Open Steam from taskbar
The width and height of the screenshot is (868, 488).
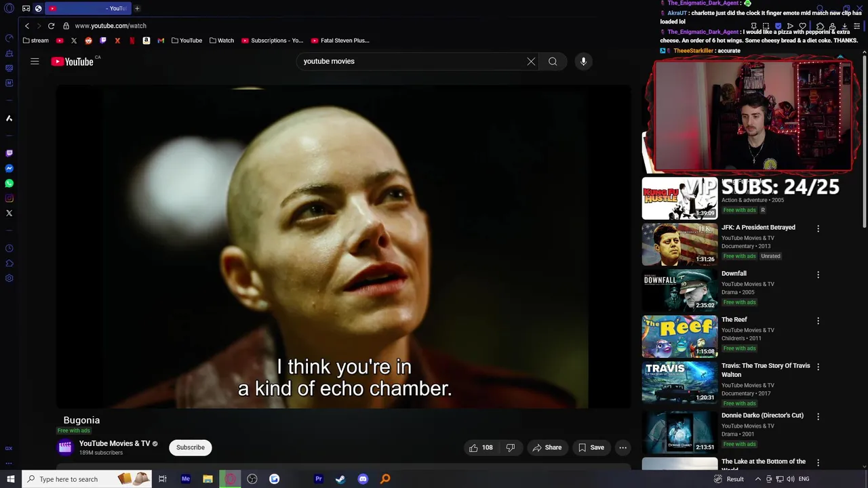click(340, 479)
